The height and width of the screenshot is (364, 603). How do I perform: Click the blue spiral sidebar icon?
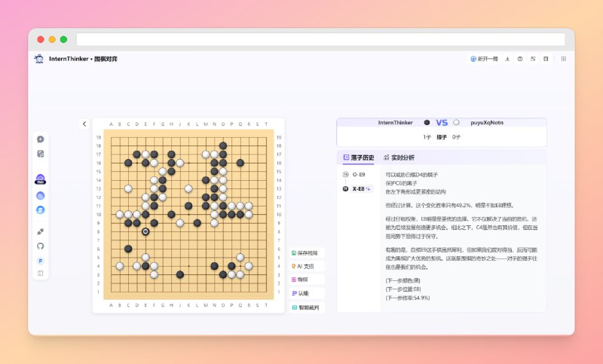[41, 196]
